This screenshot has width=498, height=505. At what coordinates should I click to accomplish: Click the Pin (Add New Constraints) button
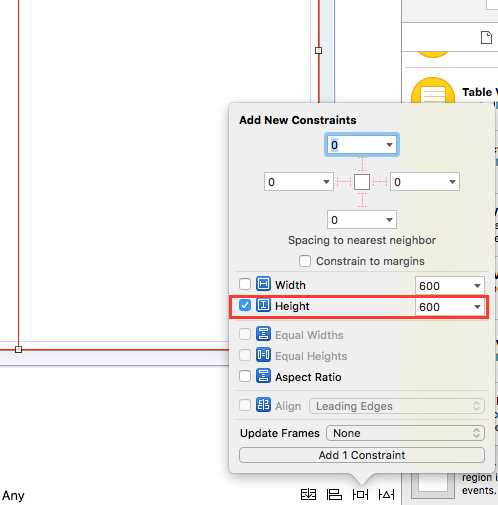click(x=360, y=494)
